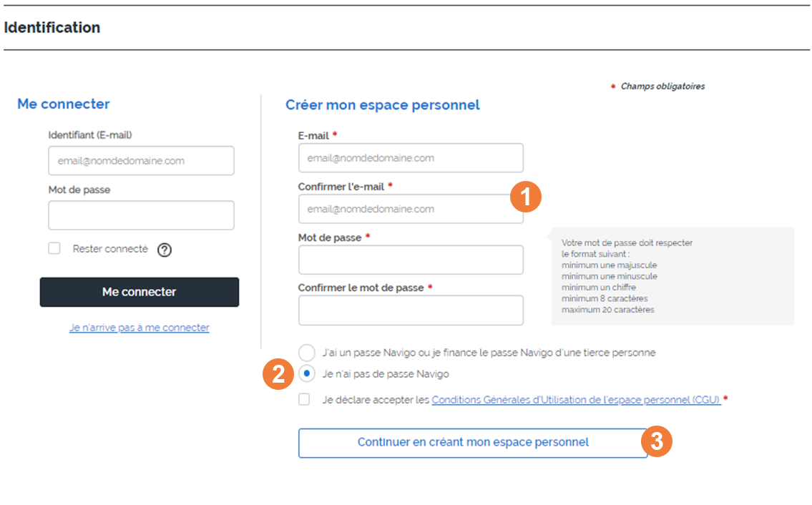
Task: Select Je n'ai pas de passe Navigo
Action: [307, 373]
